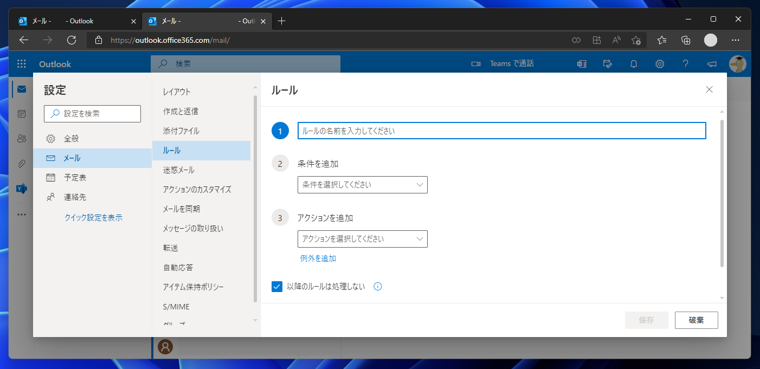
Task: Select 全般 settings category
Action: pos(93,139)
